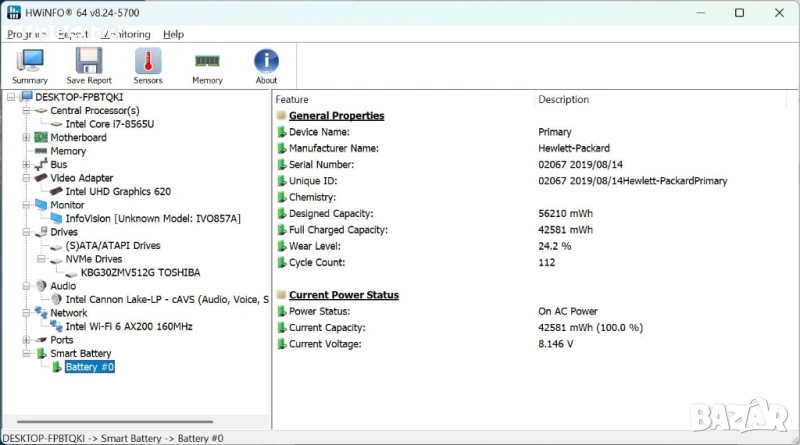The width and height of the screenshot is (800, 445).
Task: Select Intel Core i7-8565U processor entry
Action: [109, 124]
